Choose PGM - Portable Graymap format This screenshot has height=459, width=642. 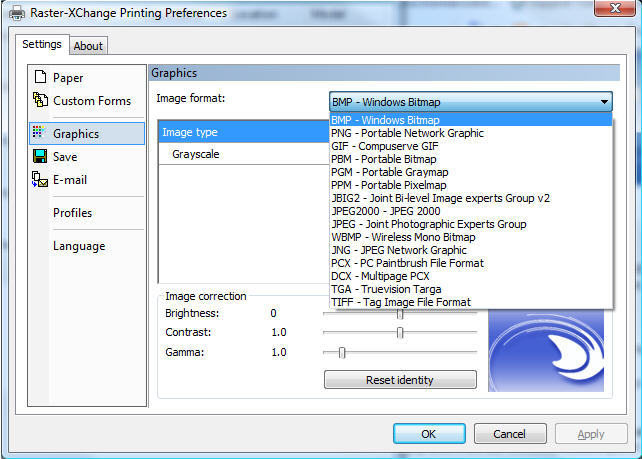click(x=471, y=172)
